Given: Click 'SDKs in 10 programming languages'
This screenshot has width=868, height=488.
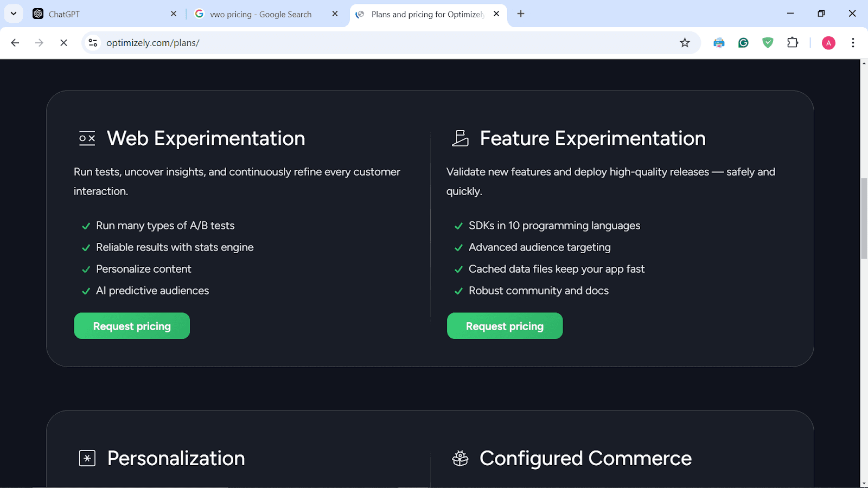Looking at the screenshot, I should pos(554,226).
